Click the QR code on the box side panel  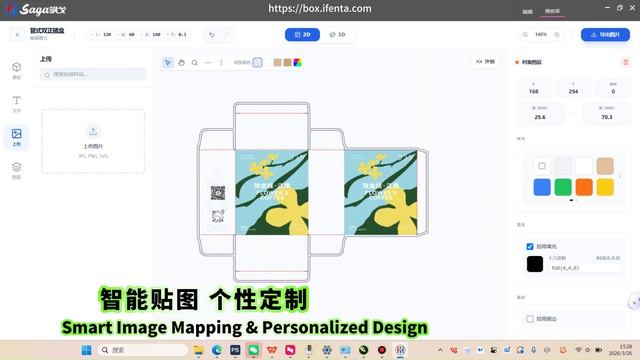(218, 193)
